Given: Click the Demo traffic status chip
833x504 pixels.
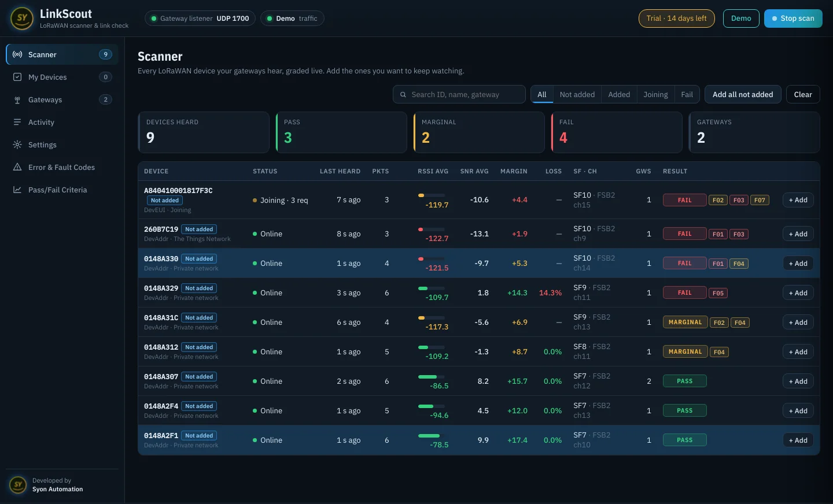Looking at the screenshot, I should coord(292,18).
